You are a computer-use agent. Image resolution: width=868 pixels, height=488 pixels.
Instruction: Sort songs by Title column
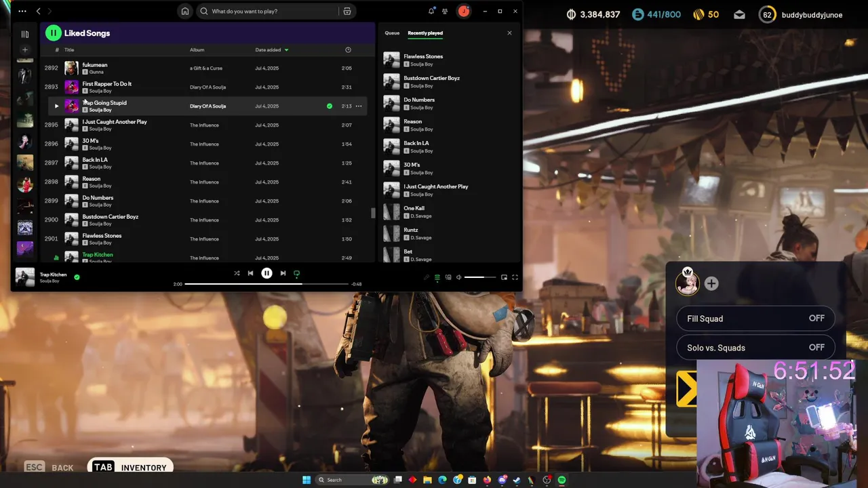pos(69,49)
